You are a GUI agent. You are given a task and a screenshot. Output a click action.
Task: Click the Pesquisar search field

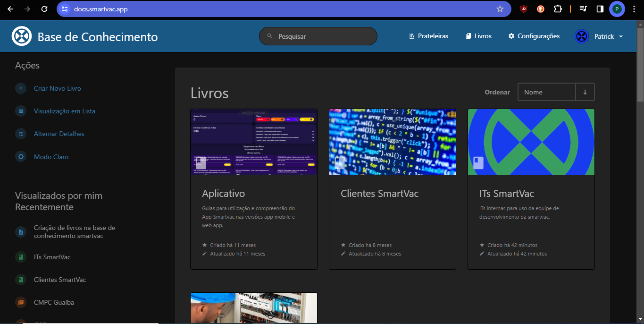coord(318,36)
